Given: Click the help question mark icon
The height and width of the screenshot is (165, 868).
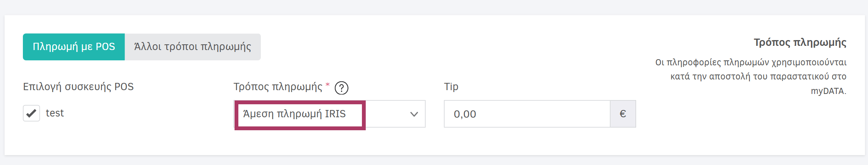Looking at the screenshot, I should point(341,88).
